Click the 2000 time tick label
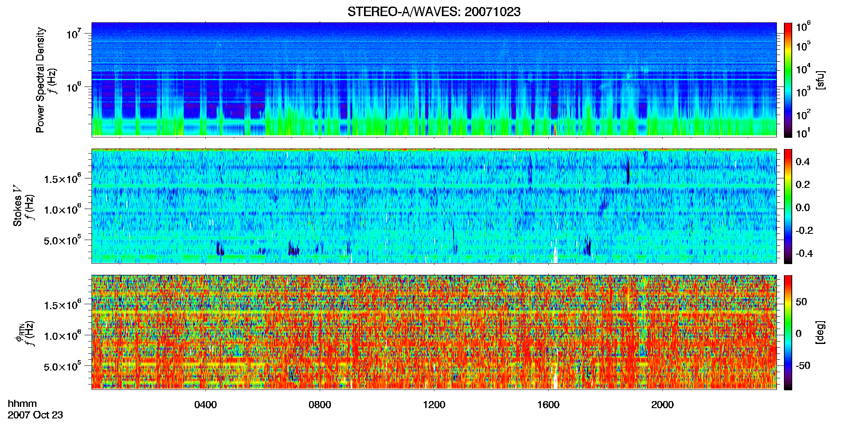Screen dimensions: 868x447 point(663,405)
